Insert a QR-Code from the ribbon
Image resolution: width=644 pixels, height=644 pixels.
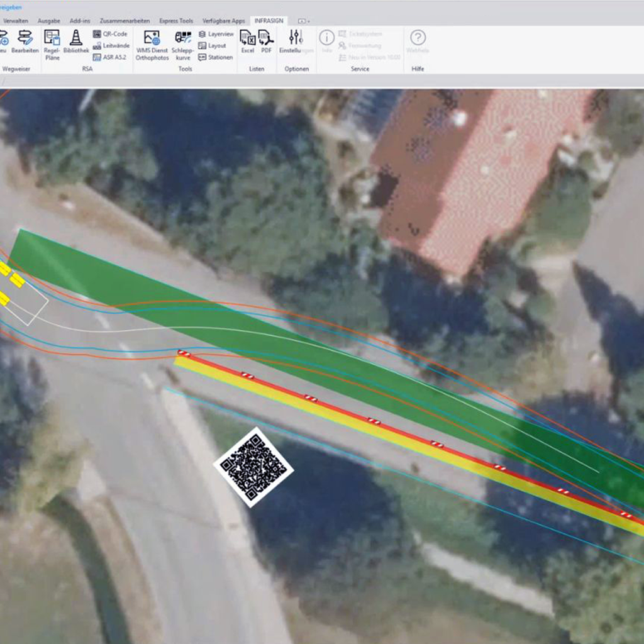point(110,34)
